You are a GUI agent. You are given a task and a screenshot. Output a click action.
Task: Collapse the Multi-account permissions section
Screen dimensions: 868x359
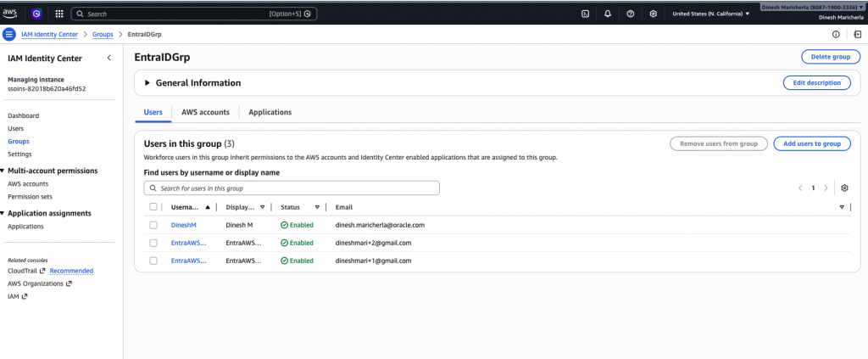pyautogui.click(x=3, y=171)
